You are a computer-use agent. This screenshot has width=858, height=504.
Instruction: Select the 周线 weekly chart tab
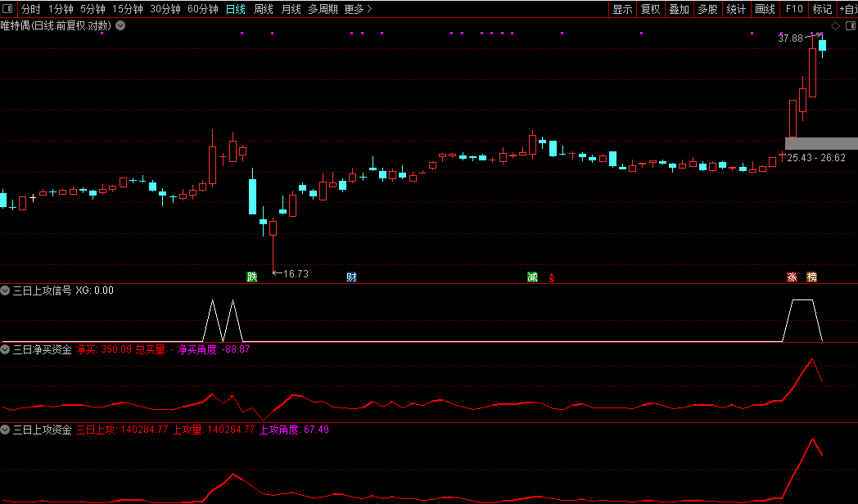pos(263,9)
